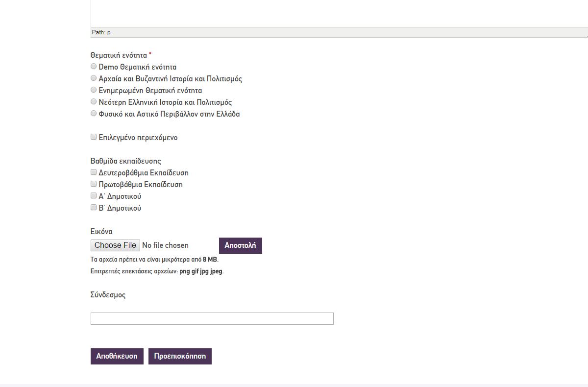Tick the Πρωτοβάθμια Εκπαίδευση checkbox
This screenshot has height=387, width=588.
[94, 184]
